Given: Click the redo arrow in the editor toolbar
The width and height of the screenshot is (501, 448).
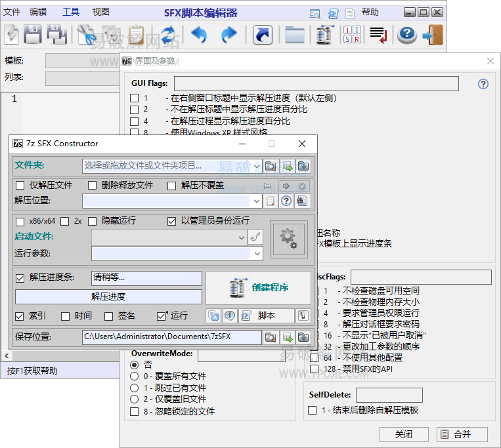Looking at the screenshot, I should coord(229,35).
